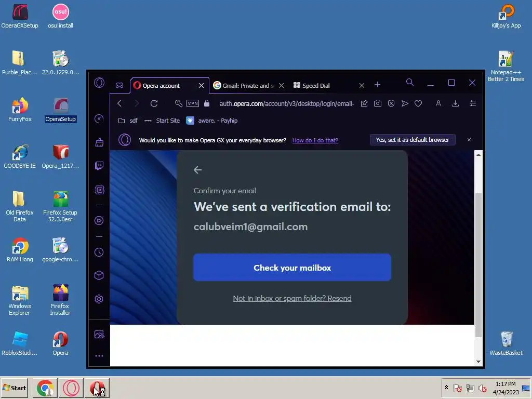This screenshot has height=399, width=532.
Task: Select the WasteBasket desktop icon
Action: 506,343
